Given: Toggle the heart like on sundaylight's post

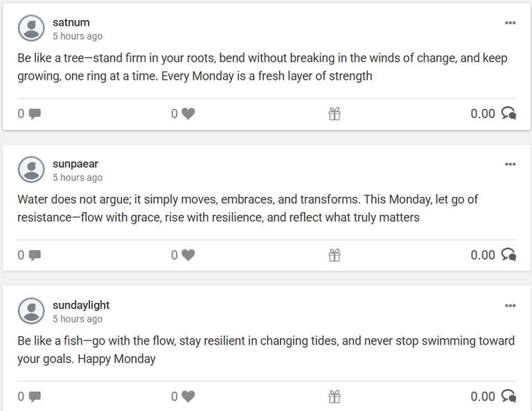Looking at the screenshot, I should [188, 396].
